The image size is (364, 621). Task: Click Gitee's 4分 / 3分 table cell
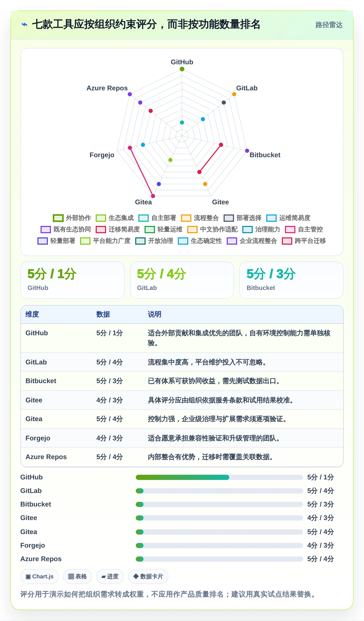[x=109, y=400]
